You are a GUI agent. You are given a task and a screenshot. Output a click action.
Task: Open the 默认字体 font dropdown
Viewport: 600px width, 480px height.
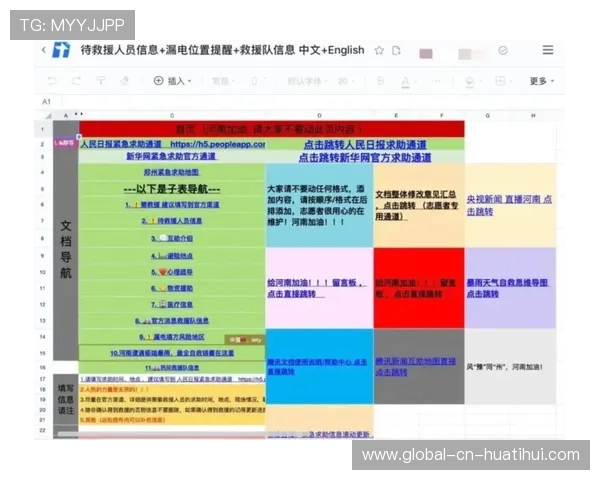307,81
